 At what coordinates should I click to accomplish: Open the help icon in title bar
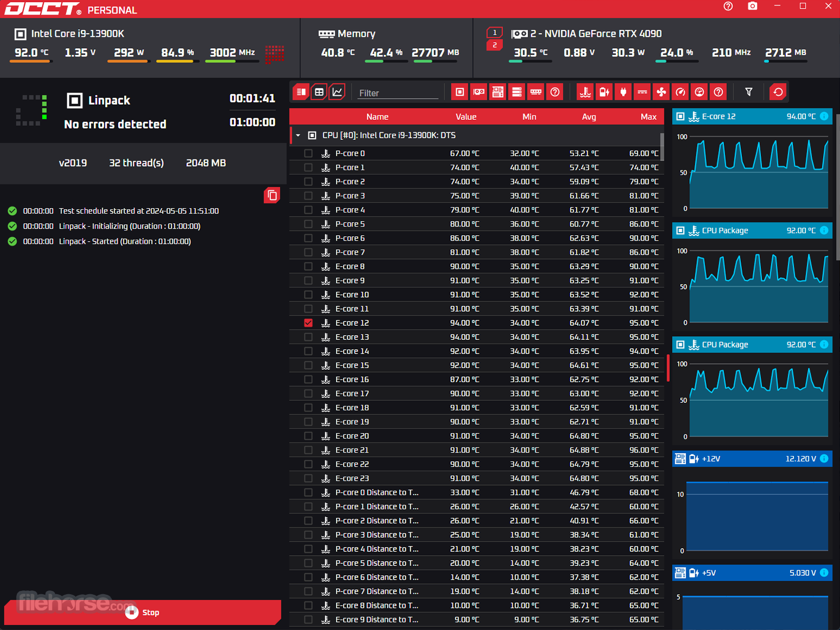[x=728, y=7]
